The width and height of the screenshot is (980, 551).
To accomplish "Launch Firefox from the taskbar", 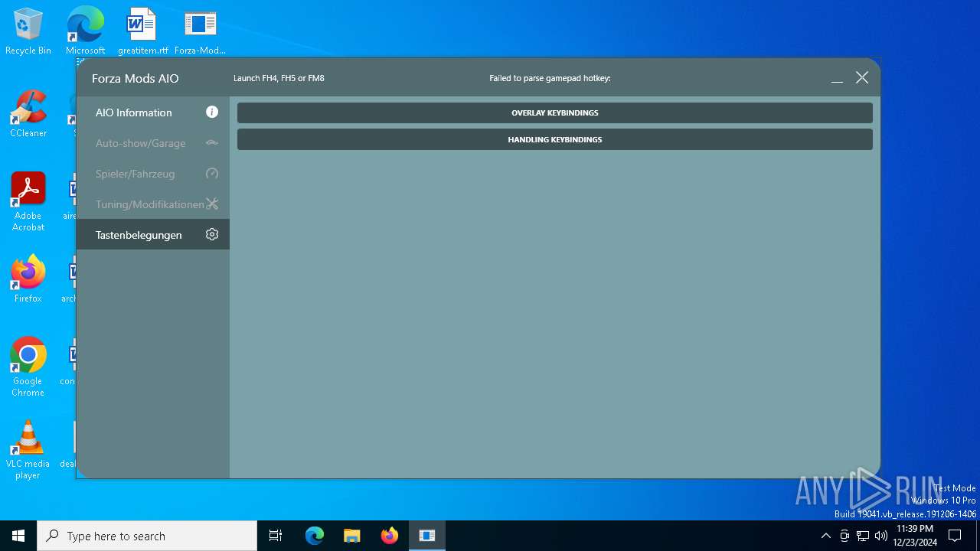I will [390, 536].
